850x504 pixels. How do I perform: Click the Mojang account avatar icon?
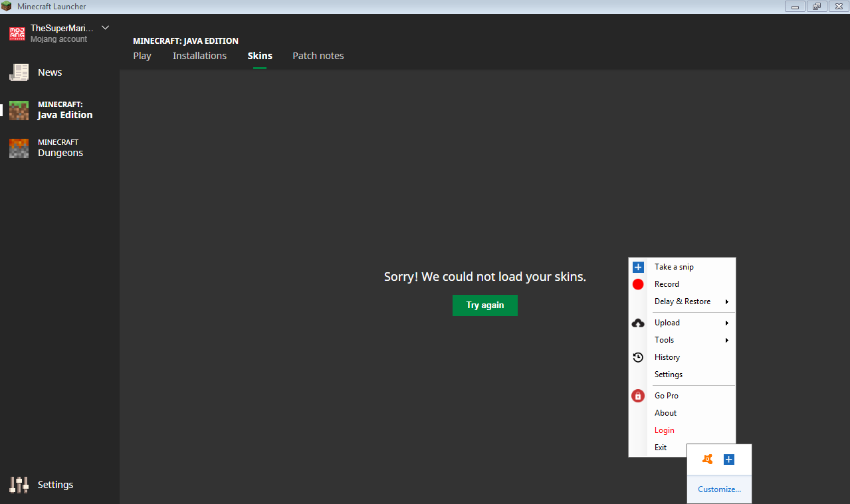pyautogui.click(x=17, y=34)
